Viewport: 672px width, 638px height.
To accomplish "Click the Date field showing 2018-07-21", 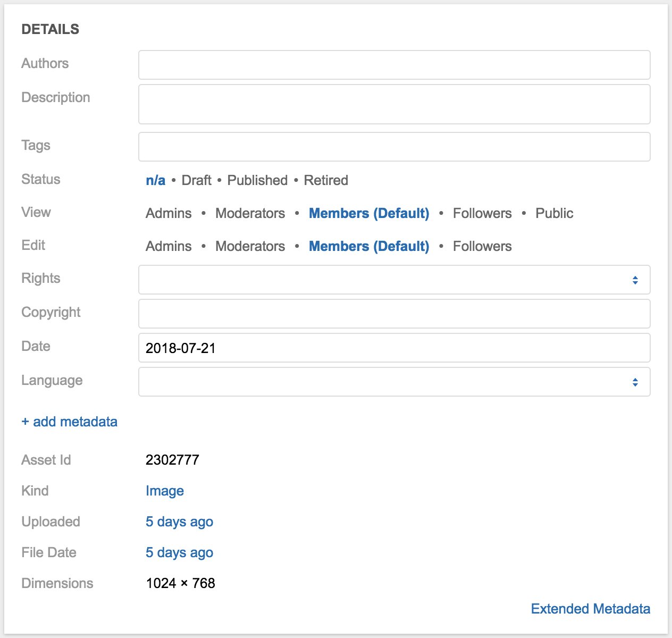I will pos(394,348).
